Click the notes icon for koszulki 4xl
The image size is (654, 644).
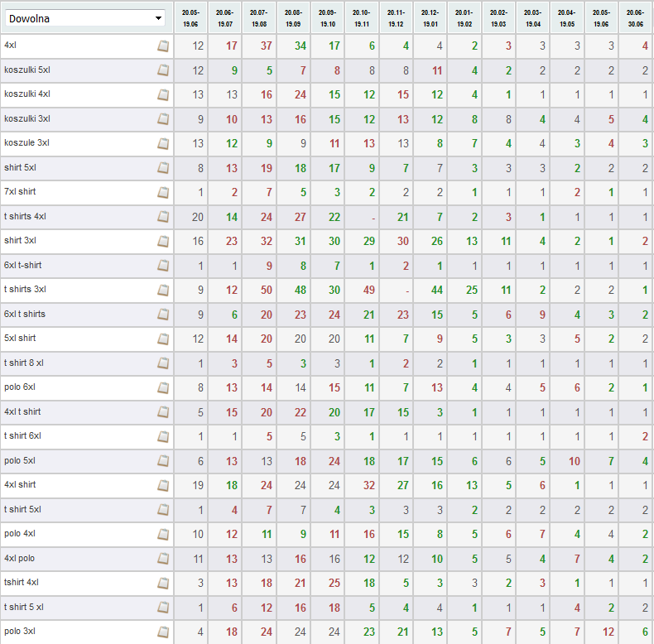point(163,94)
